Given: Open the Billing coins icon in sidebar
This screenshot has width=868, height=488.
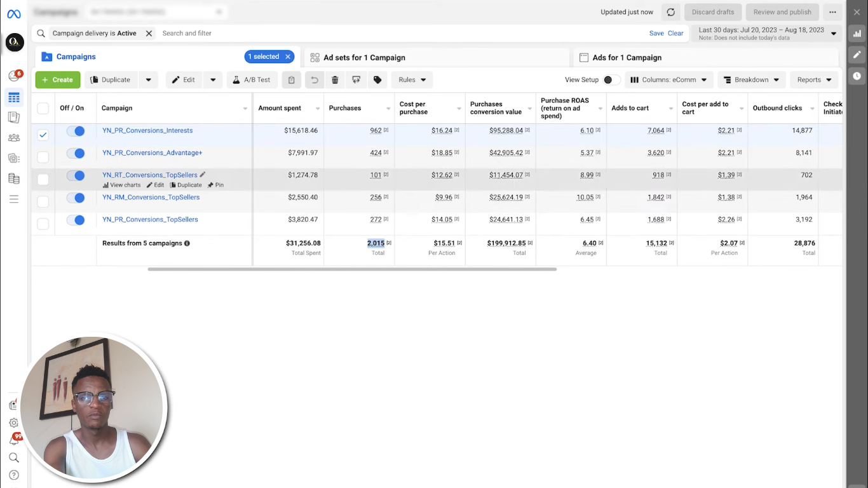Looking at the screenshot, I should (x=14, y=179).
